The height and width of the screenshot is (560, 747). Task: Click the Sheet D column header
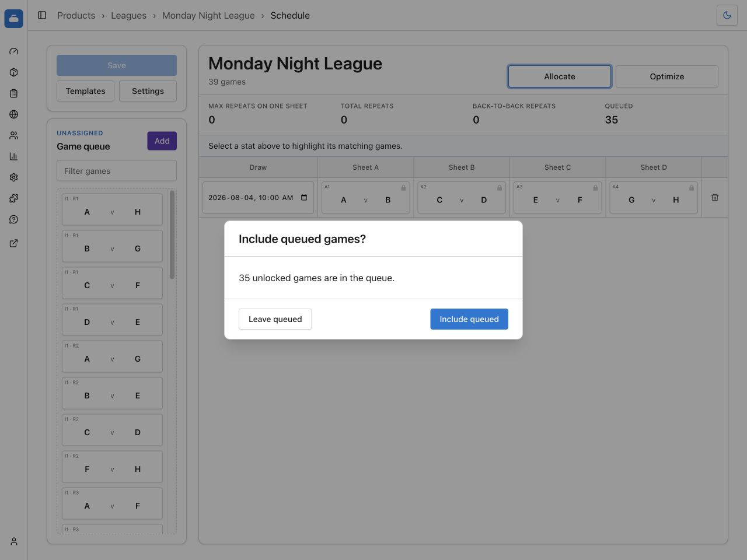654,167
